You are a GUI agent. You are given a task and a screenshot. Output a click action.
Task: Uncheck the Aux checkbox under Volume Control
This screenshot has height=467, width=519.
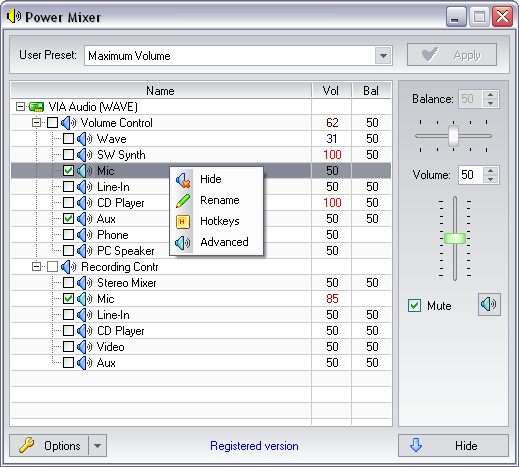pyautogui.click(x=68, y=219)
